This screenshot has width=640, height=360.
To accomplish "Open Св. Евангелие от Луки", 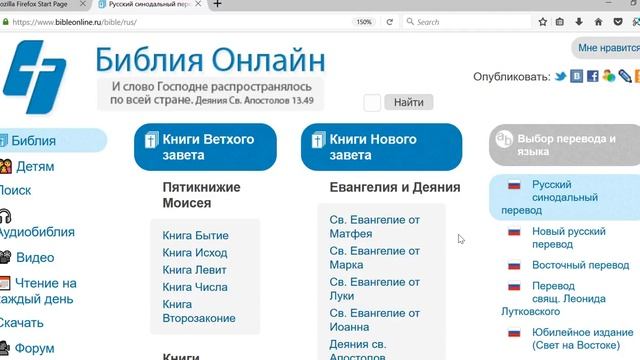I will 374,289.
